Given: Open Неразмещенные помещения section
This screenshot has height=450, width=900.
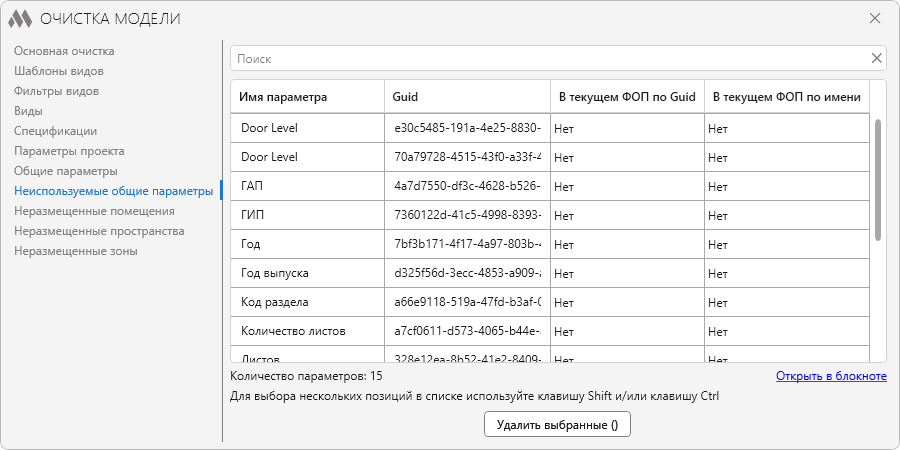Looking at the screenshot, I should coord(94,211).
